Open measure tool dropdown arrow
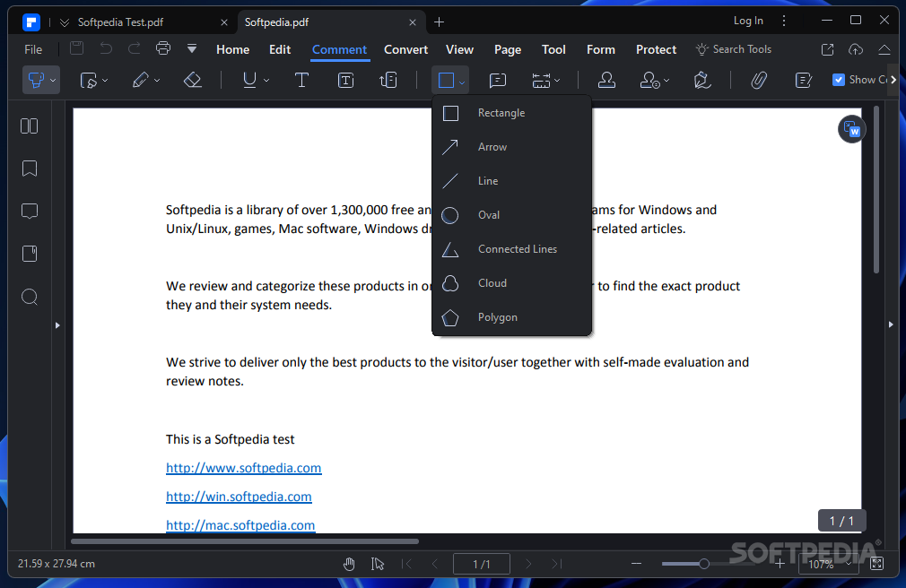The height and width of the screenshot is (588, 906). pos(557,81)
